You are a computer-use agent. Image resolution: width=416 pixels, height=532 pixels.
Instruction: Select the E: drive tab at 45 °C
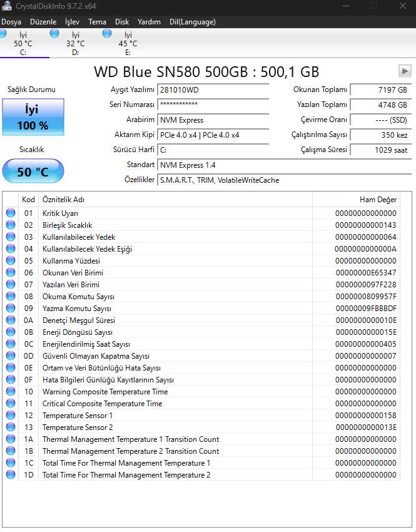[x=128, y=43]
